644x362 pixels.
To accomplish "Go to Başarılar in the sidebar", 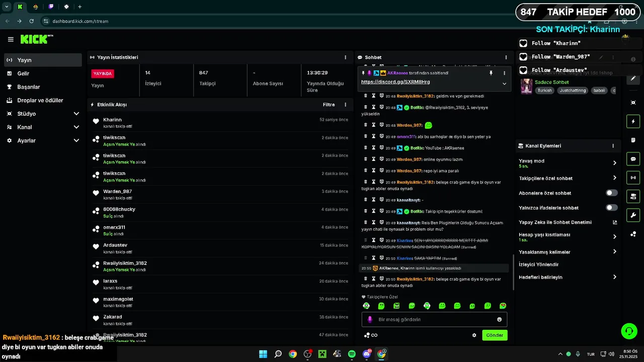I will pyautogui.click(x=43, y=87).
